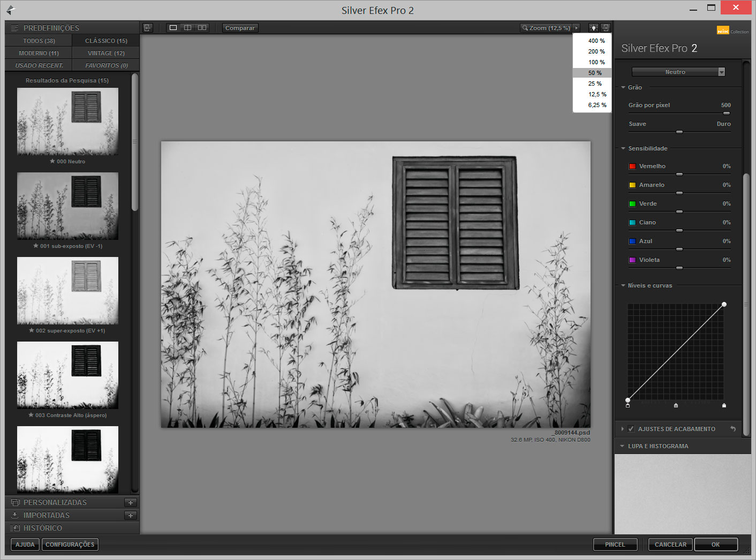Select side-by-side preview view icon
Image resolution: width=756 pixels, height=560 pixels.
(202, 28)
